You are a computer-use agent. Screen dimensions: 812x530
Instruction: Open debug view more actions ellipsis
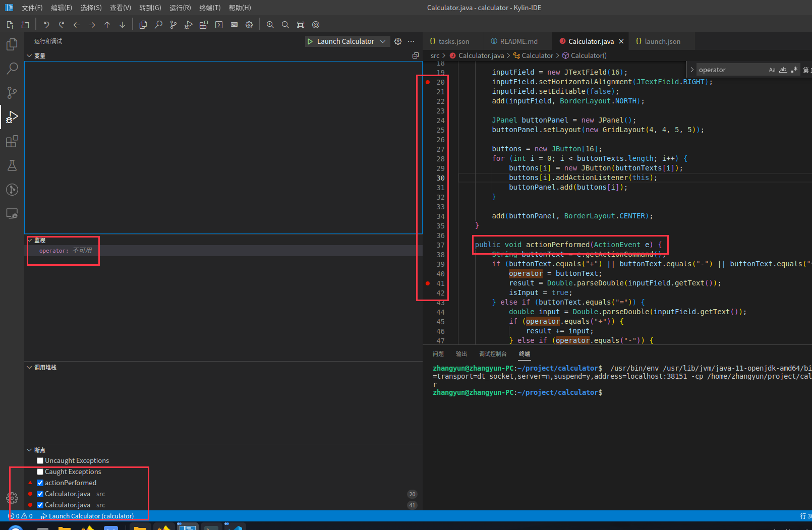click(411, 41)
